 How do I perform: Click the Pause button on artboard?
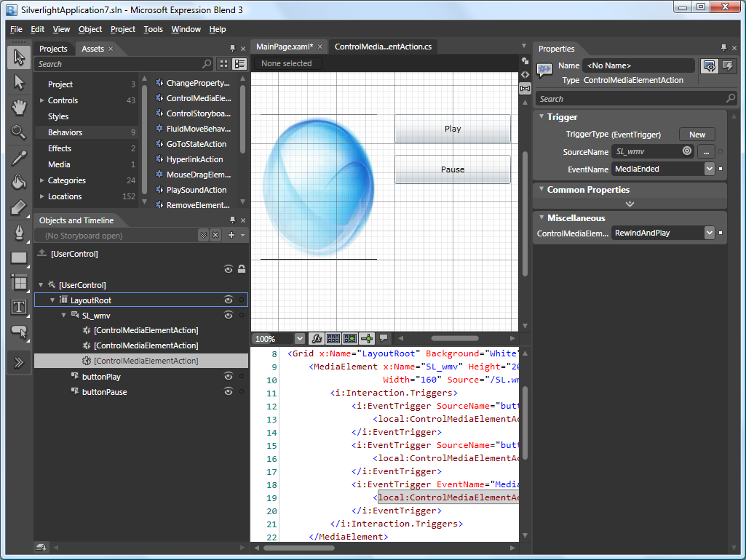click(452, 169)
